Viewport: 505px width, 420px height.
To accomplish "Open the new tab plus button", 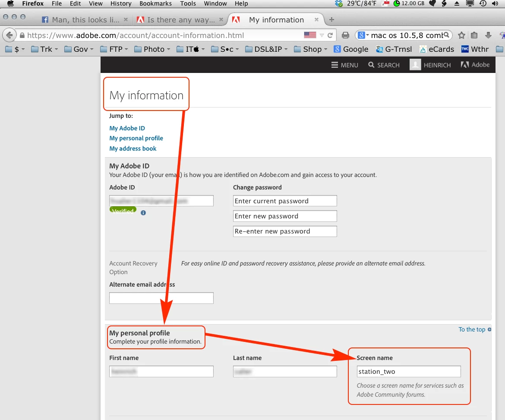I will coord(331,20).
